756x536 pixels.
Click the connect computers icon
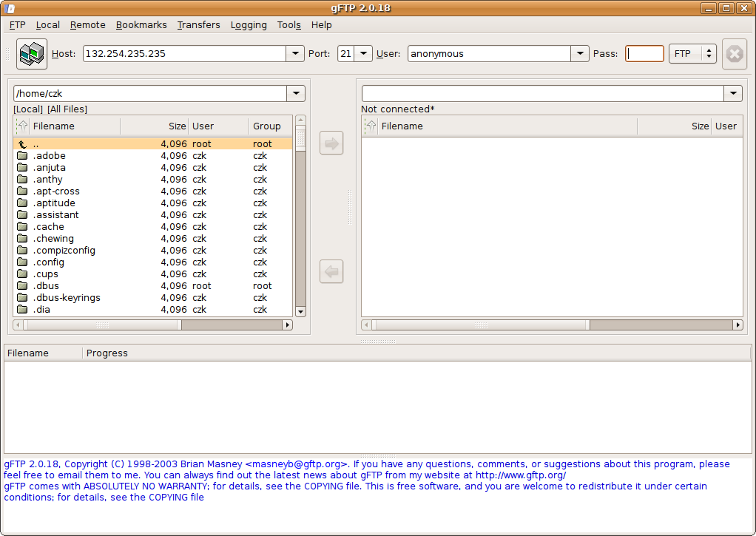32,54
